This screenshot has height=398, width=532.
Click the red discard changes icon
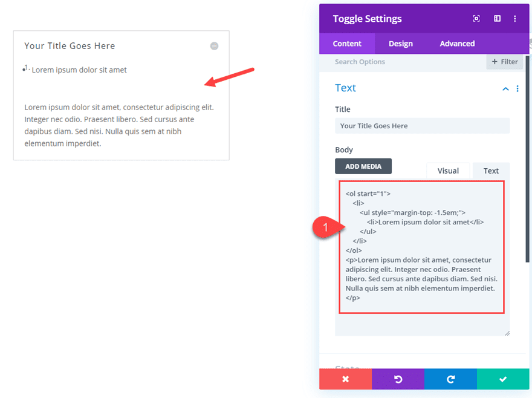[345, 379]
